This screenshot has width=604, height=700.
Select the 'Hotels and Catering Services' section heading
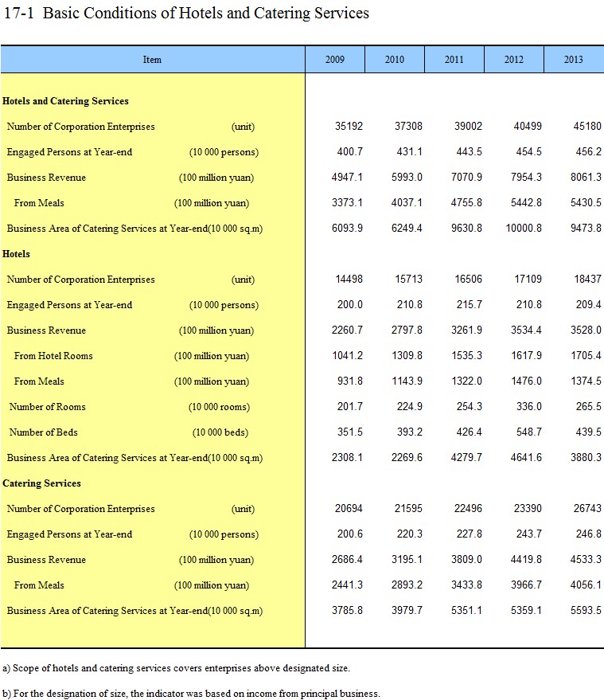point(65,101)
